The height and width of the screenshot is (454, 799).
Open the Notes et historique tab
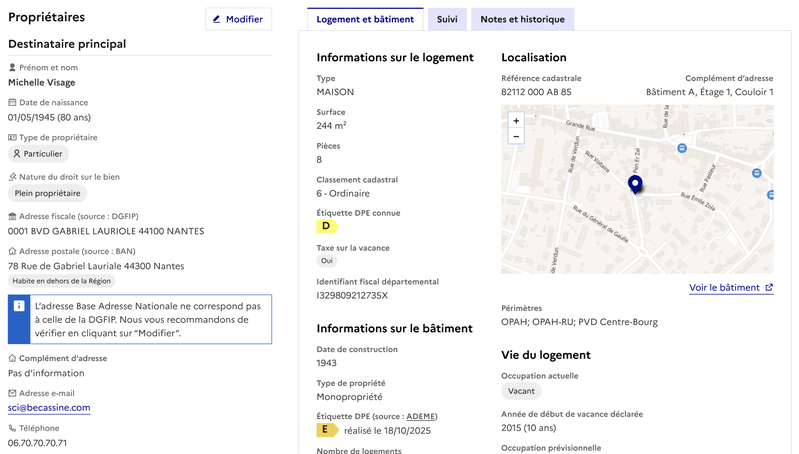click(522, 19)
